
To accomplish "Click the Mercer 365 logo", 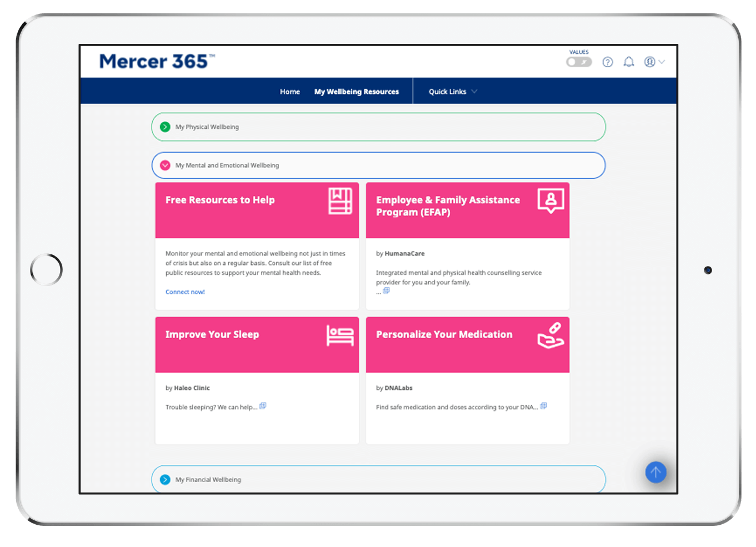I will [157, 61].
